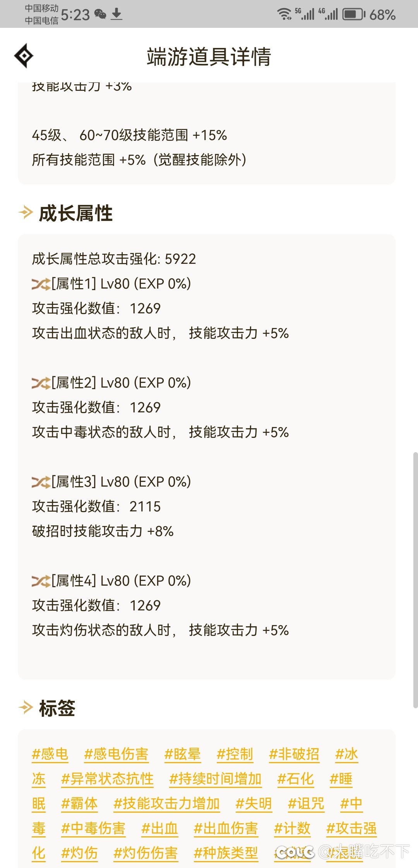Tap the WeChat notification icon in status bar
This screenshot has height=868, width=418.
(100, 15)
